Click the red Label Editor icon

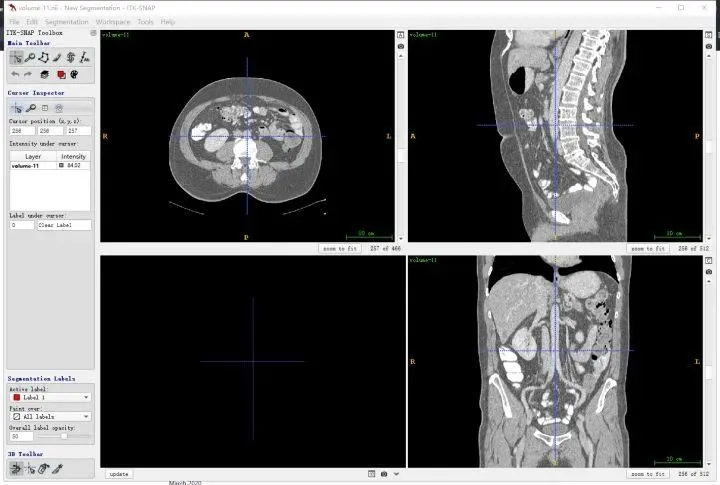click(61, 74)
